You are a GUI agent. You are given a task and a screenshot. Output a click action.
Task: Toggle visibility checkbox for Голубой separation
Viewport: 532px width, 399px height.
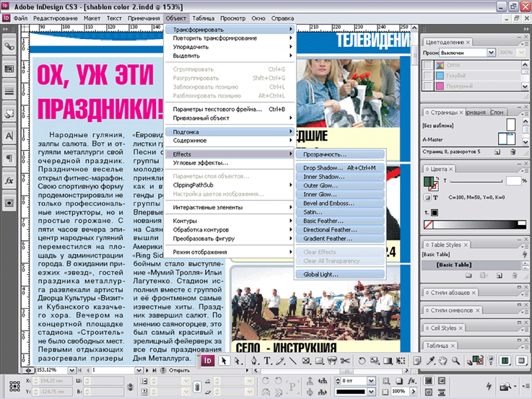pyautogui.click(x=428, y=76)
